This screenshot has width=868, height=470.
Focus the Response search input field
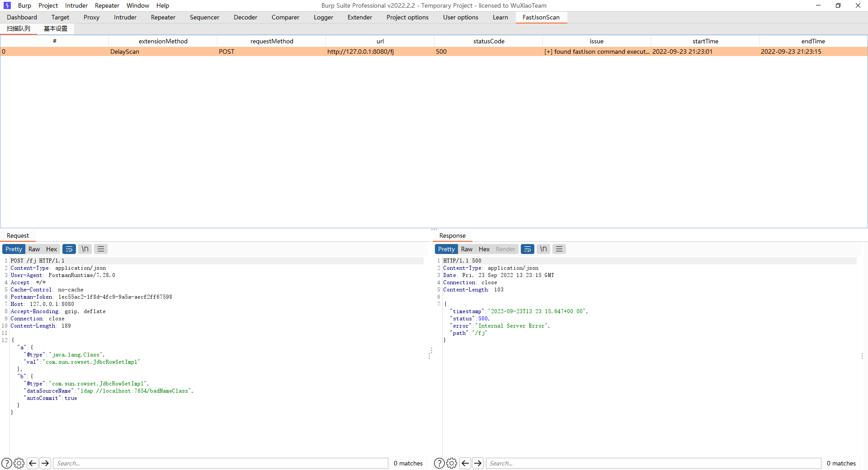[654, 463]
